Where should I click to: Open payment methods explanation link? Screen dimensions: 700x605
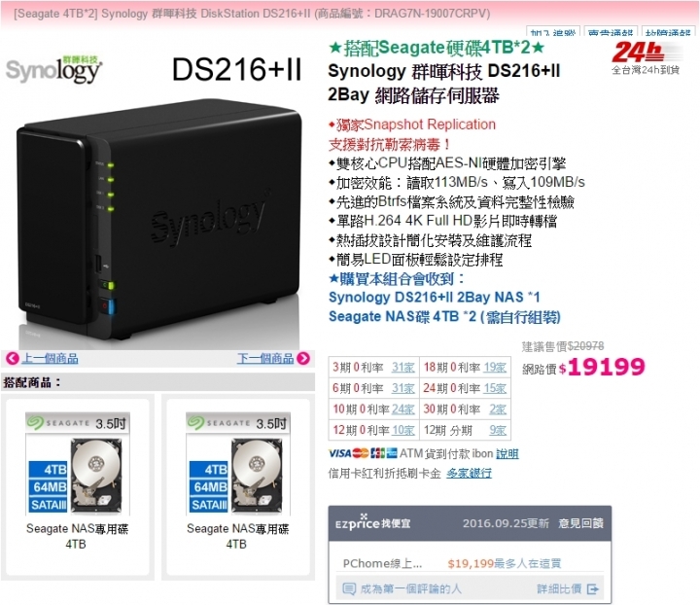(507, 453)
